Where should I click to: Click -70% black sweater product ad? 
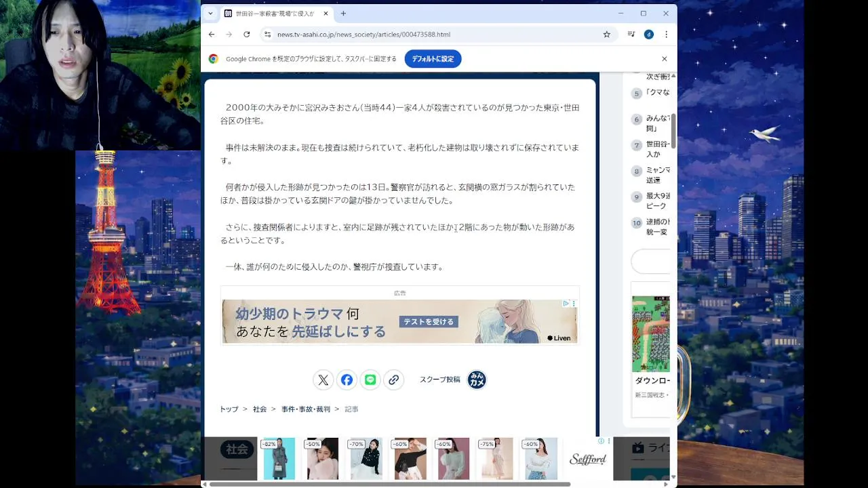pos(366,459)
